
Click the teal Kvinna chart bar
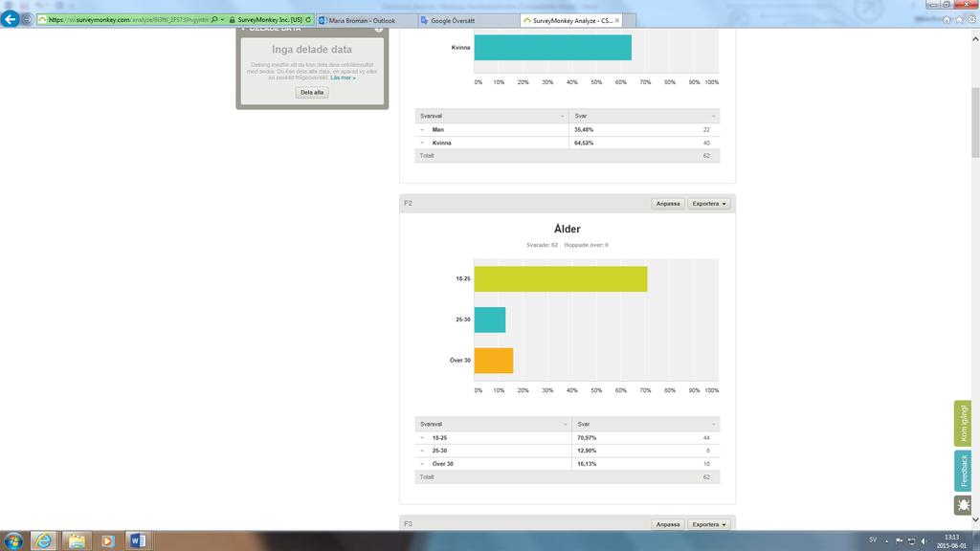(x=552, y=48)
